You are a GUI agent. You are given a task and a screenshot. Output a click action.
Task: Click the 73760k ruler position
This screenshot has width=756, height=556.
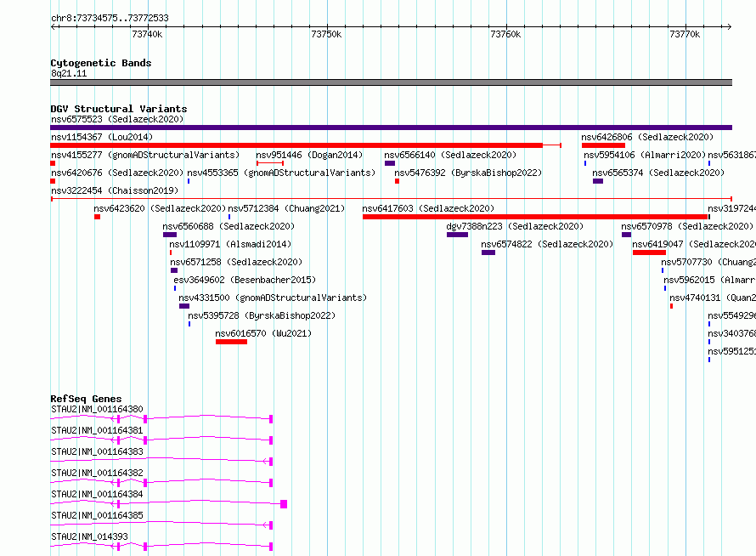click(x=505, y=34)
